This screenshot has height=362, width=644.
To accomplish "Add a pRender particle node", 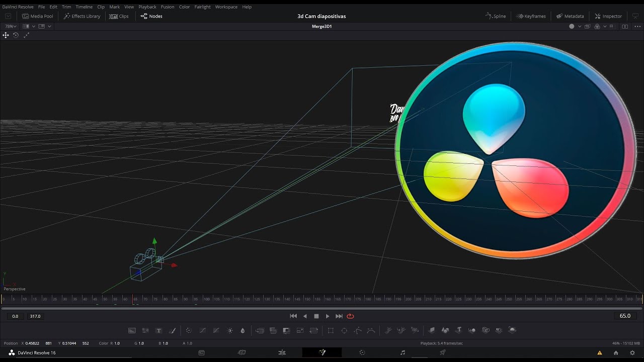I will (x=415, y=330).
